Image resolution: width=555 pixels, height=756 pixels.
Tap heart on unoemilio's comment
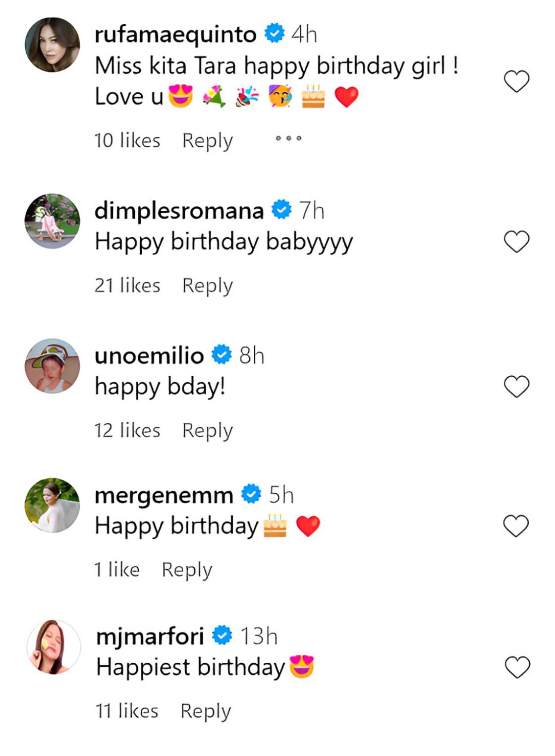pyautogui.click(x=516, y=387)
